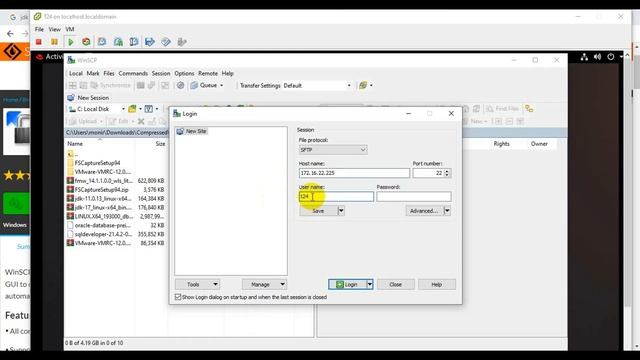
Task: Select the FSCaptureSetup94 folder row
Action: tap(116, 163)
